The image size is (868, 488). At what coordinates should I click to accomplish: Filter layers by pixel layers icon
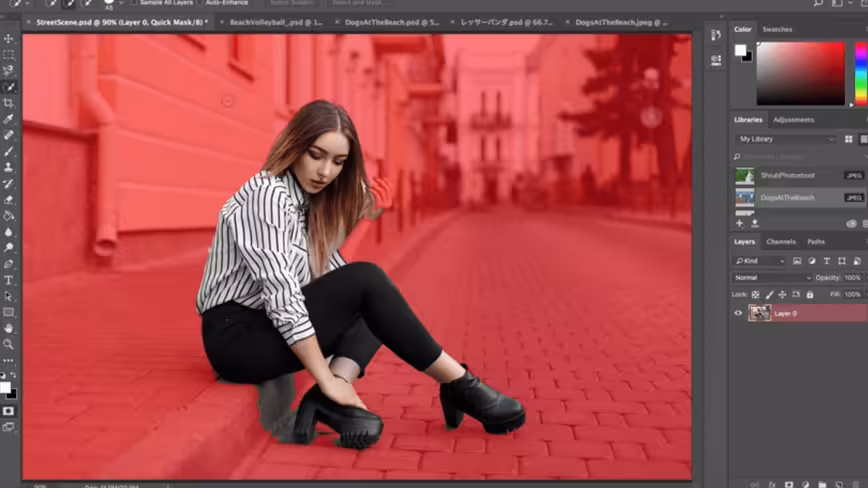797,261
